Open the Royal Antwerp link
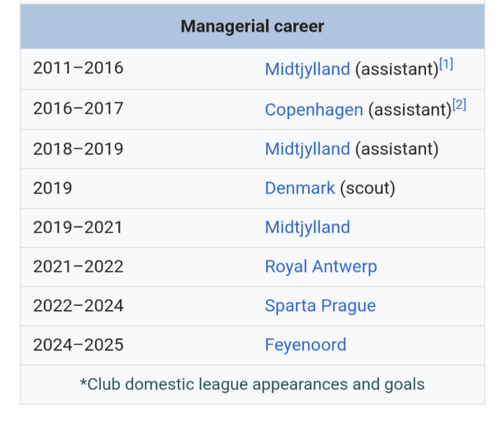The height and width of the screenshot is (427, 504). point(321,267)
